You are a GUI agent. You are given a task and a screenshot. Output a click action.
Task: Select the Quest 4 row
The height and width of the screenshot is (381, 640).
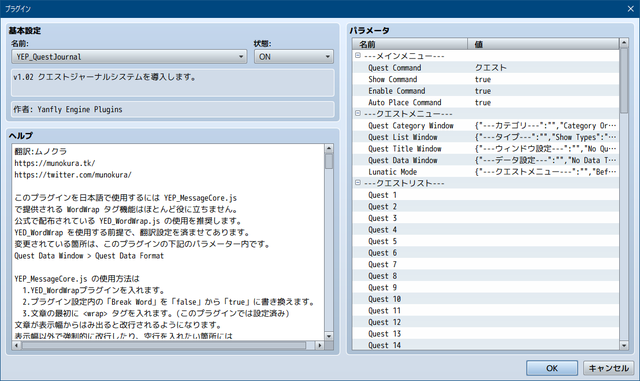coord(486,229)
